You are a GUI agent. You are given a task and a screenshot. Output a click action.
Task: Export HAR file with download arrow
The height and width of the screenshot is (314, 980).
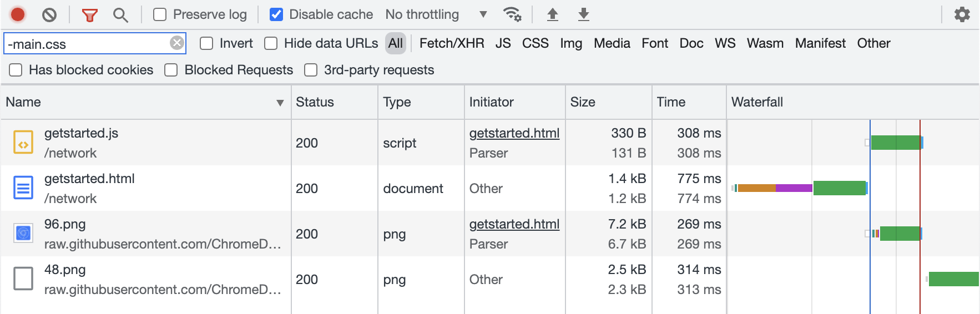(x=583, y=14)
